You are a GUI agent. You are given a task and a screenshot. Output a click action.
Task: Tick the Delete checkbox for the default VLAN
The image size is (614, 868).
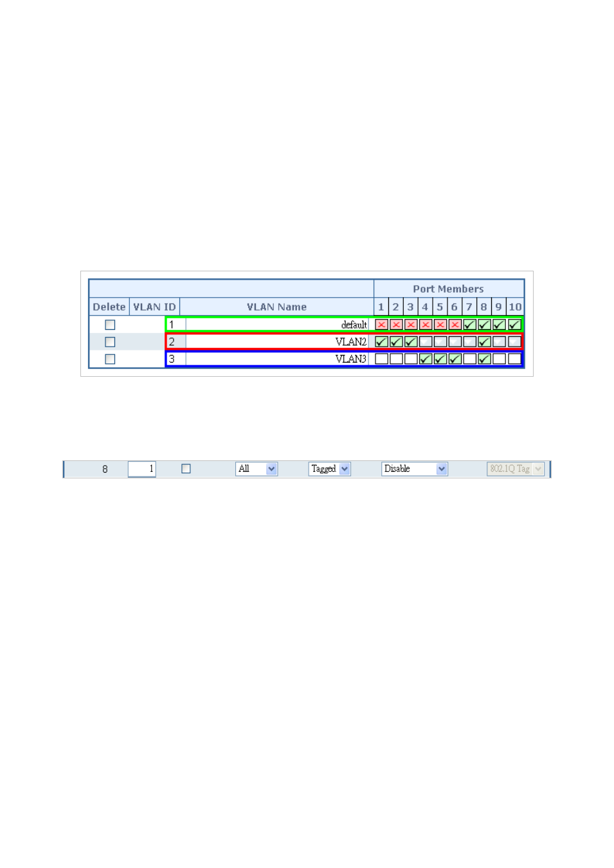[110, 325]
